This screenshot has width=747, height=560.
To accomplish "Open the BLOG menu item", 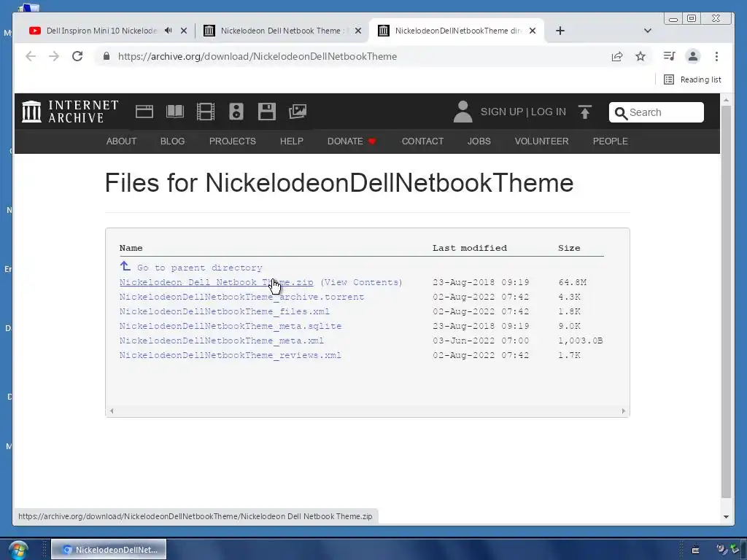I will [x=172, y=141].
